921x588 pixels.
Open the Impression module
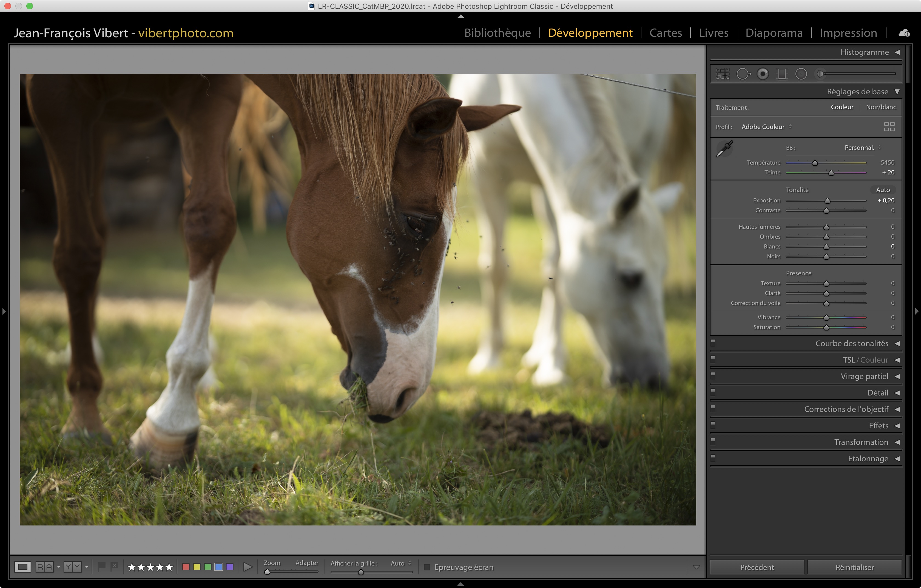848,33
